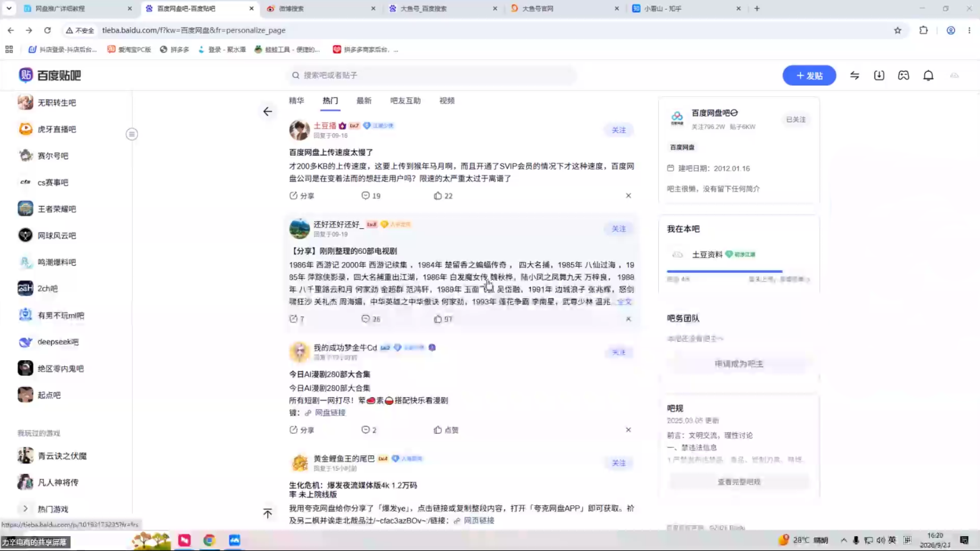
Task: Switch to 最新 tab
Action: click(364, 100)
